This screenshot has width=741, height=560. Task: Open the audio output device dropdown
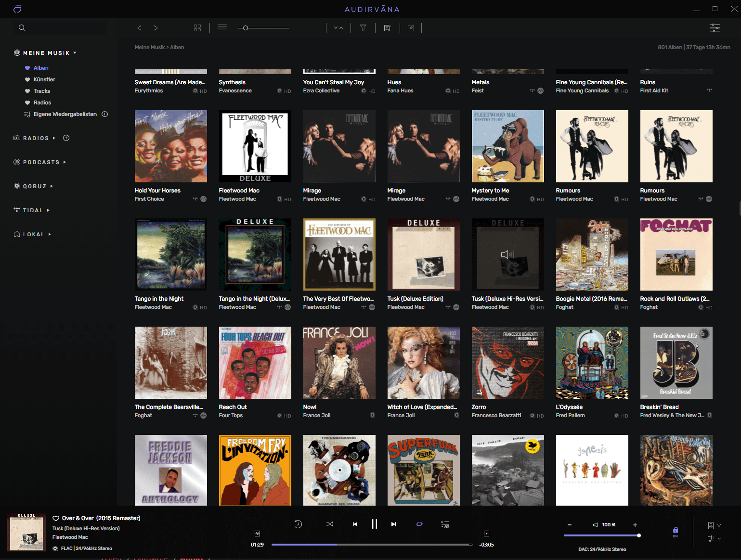coord(714,525)
